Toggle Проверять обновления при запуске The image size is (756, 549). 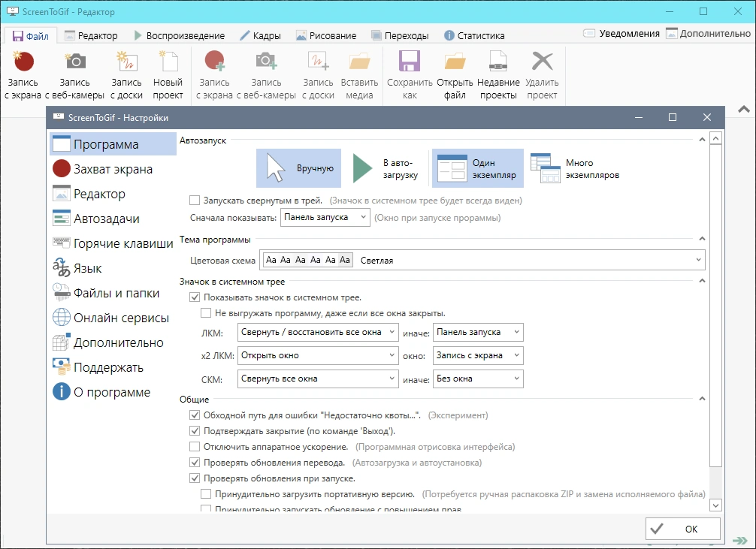(195, 478)
